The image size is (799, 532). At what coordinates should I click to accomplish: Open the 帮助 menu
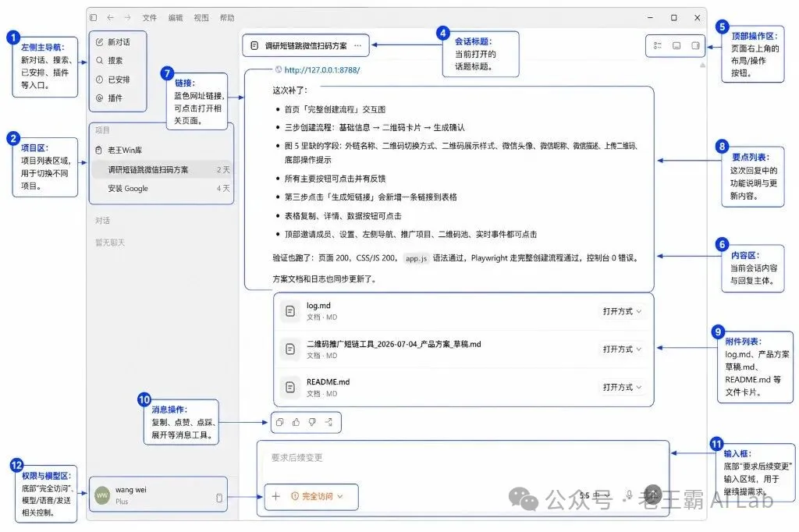click(227, 18)
